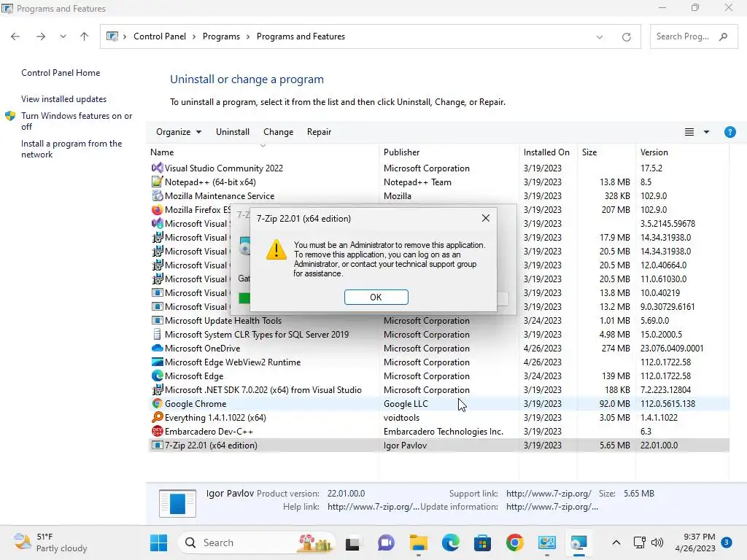
Task: Click OK in the 7-Zip administrator warning
Action: click(x=376, y=297)
